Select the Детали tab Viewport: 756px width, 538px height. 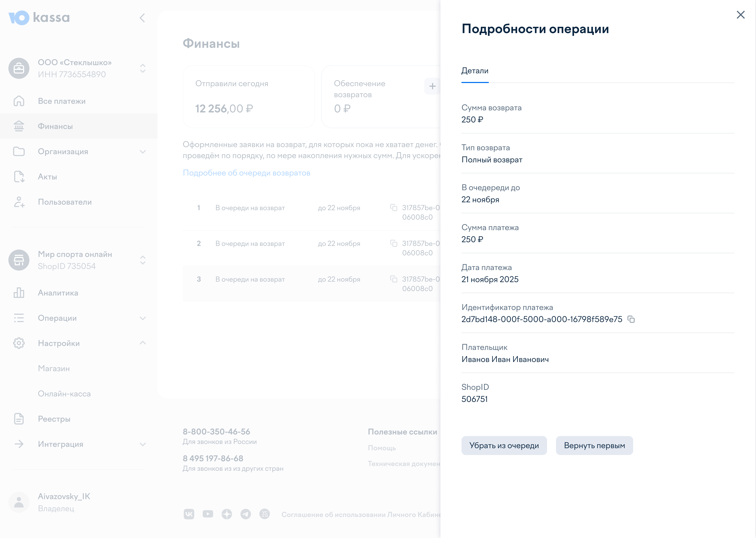pyautogui.click(x=475, y=71)
